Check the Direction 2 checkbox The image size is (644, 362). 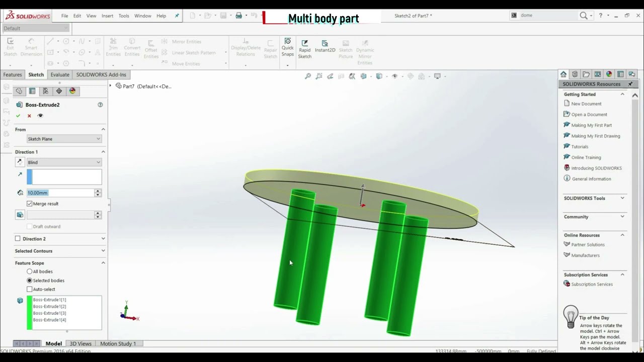tap(18, 239)
